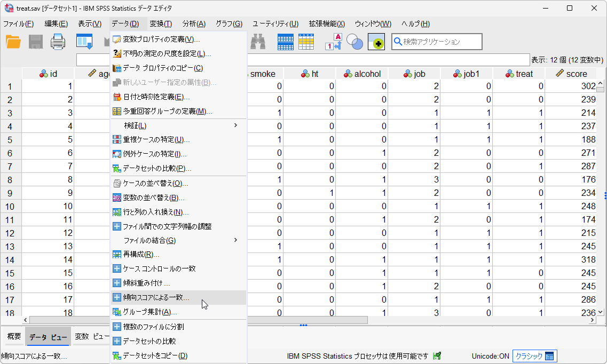Switch to the 変数 ビュー tab
Viewport: 607px width, 364px height.
91,337
